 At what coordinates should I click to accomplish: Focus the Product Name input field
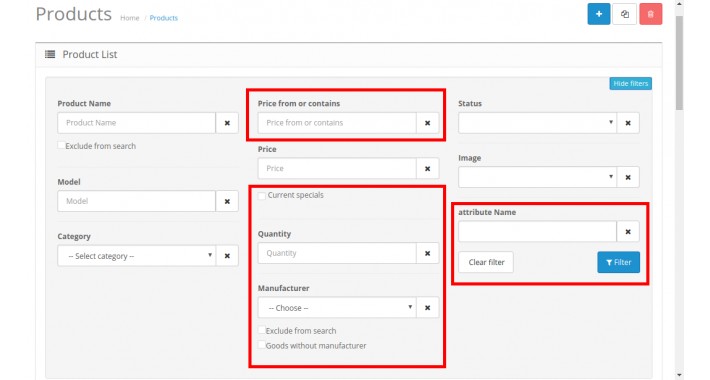point(137,123)
